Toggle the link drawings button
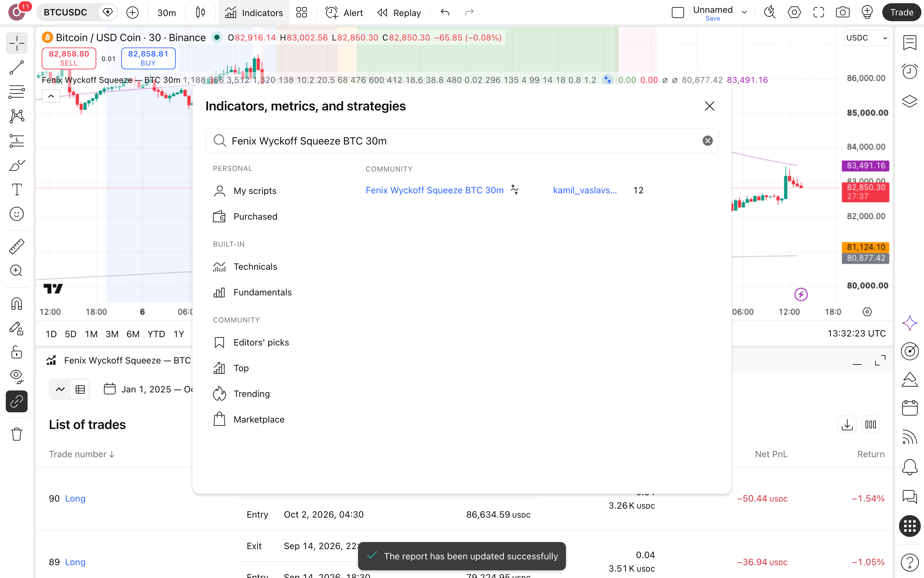Screen dimensions: 924x578 tap(16, 401)
